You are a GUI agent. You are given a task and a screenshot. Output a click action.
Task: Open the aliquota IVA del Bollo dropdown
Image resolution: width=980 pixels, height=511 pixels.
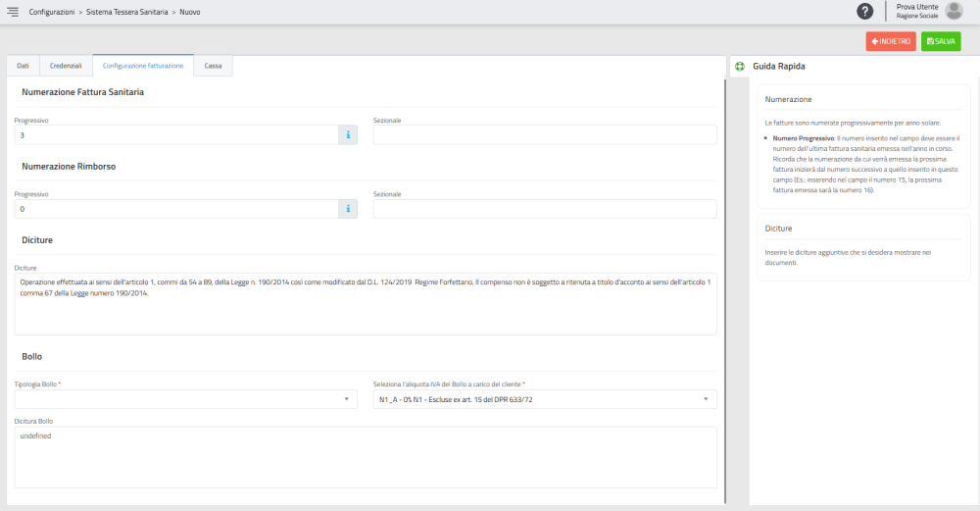[x=544, y=399]
